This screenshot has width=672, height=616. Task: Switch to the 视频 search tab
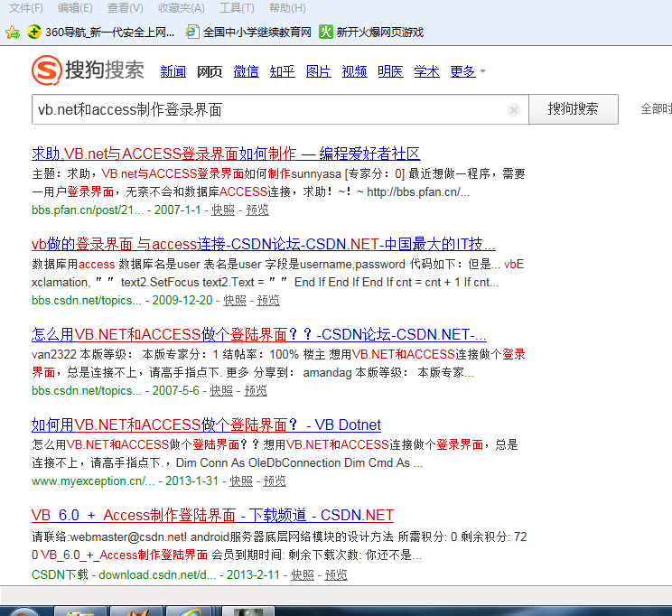point(354,71)
